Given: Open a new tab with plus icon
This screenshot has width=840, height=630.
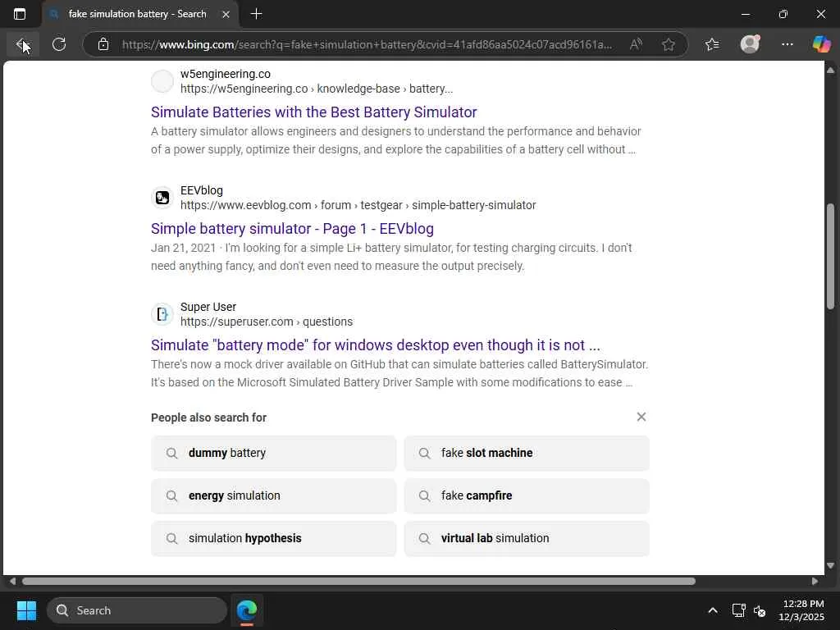Looking at the screenshot, I should [x=257, y=14].
